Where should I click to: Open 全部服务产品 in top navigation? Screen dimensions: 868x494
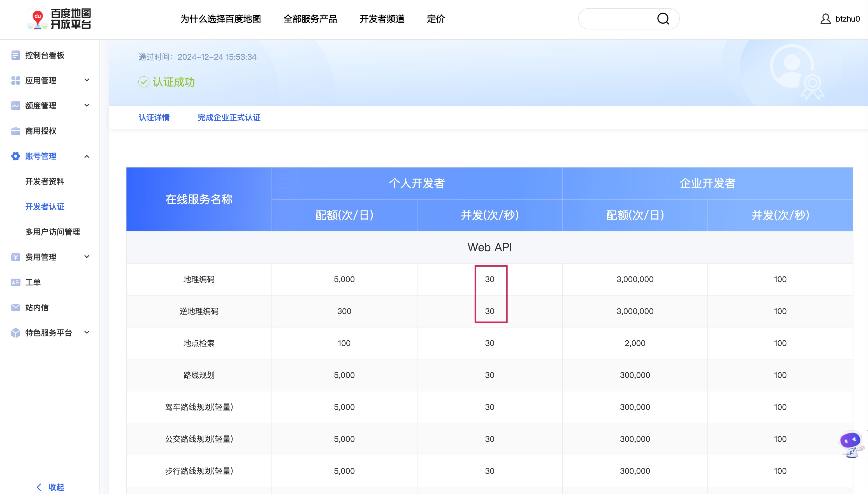[x=310, y=19]
